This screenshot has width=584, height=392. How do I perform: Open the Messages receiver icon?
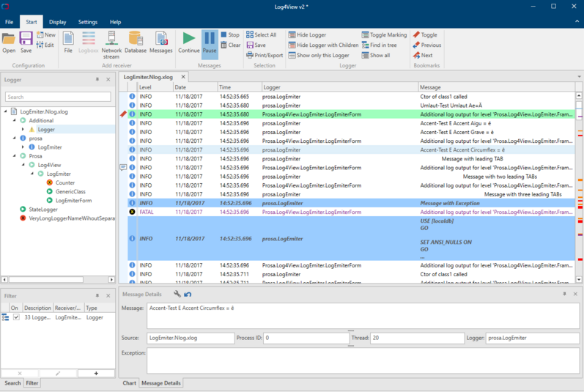coord(161,40)
